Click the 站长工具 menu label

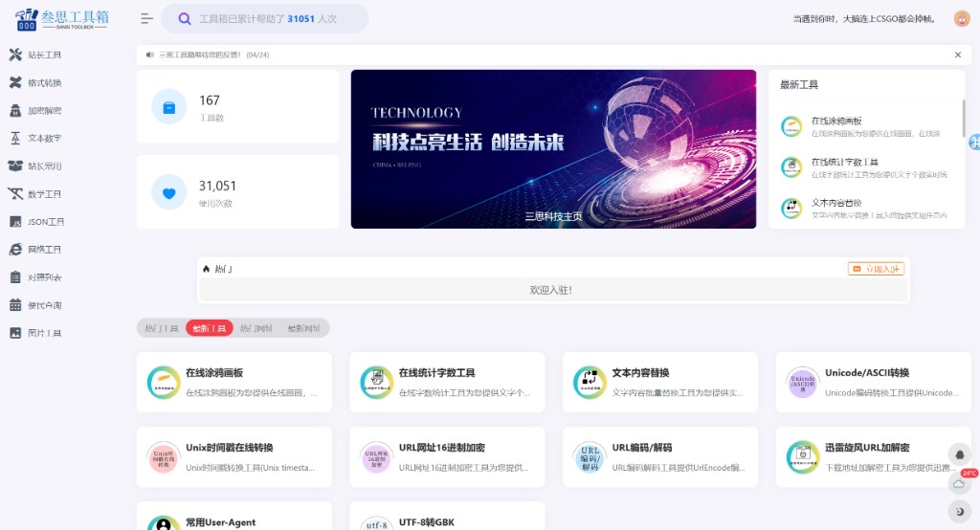[44, 55]
